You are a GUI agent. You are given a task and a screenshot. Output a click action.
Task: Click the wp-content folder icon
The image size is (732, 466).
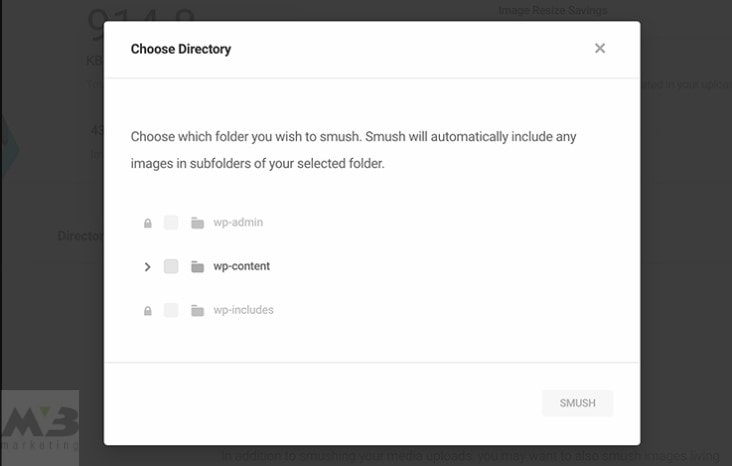(197, 267)
